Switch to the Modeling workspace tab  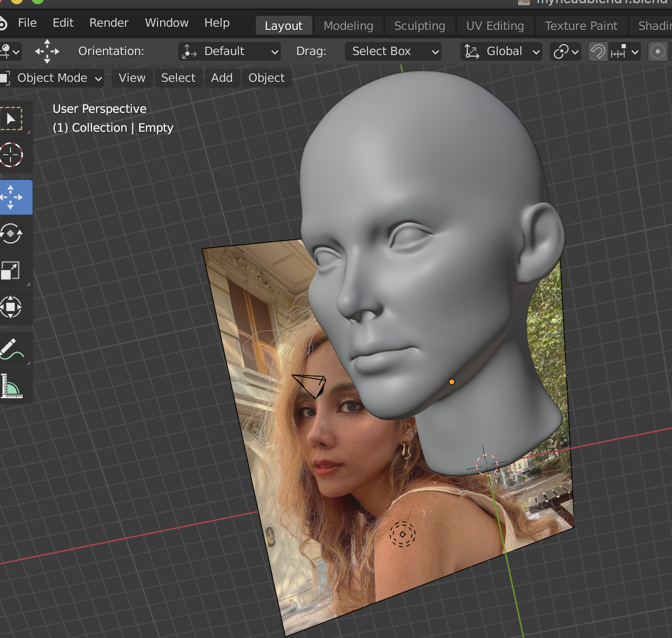(348, 26)
